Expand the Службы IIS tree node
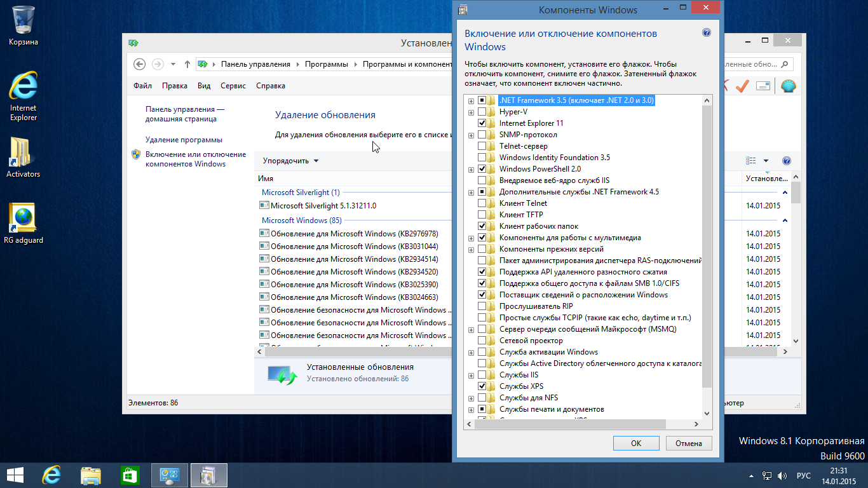The width and height of the screenshot is (868, 488). coord(471,376)
